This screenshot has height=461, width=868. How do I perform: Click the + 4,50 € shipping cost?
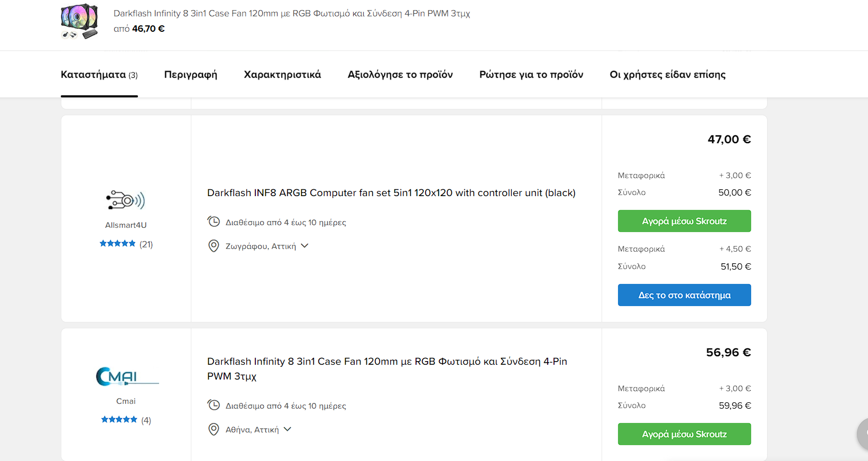click(x=735, y=249)
